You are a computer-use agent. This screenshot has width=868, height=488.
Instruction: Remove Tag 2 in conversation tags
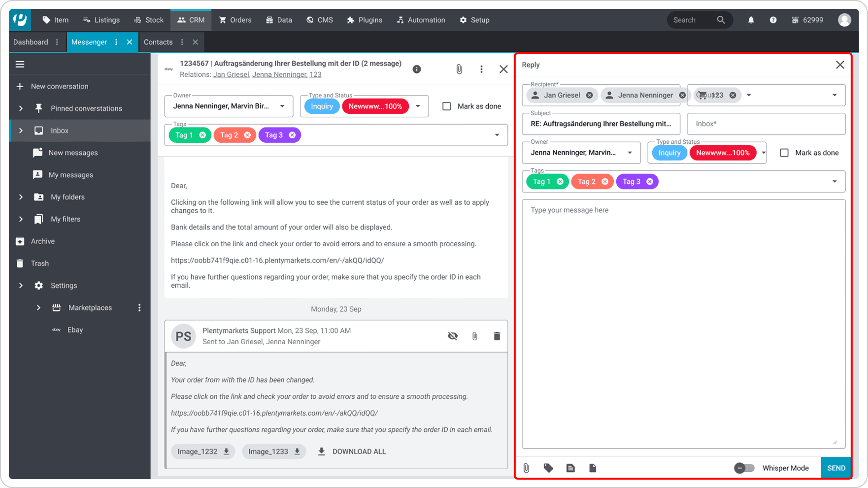[247, 135]
